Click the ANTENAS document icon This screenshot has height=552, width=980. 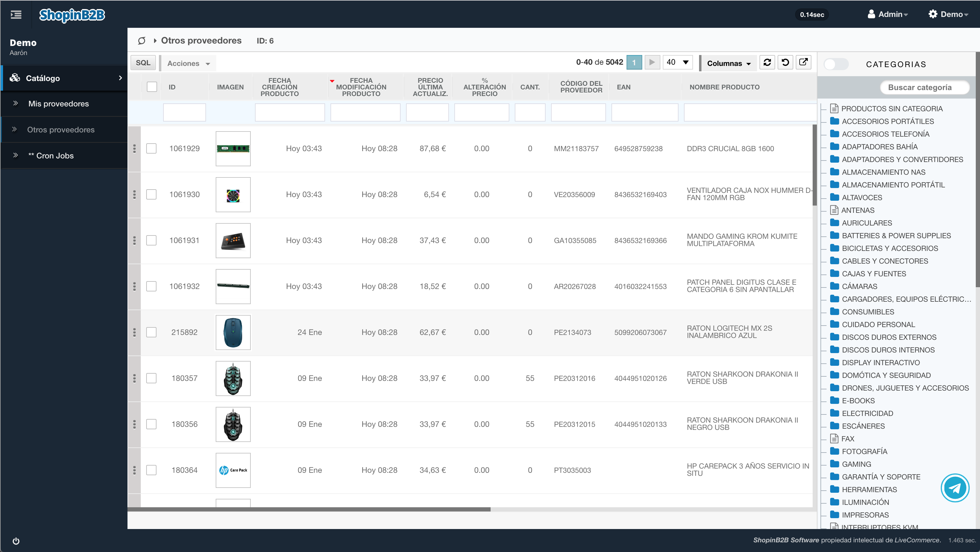(834, 210)
